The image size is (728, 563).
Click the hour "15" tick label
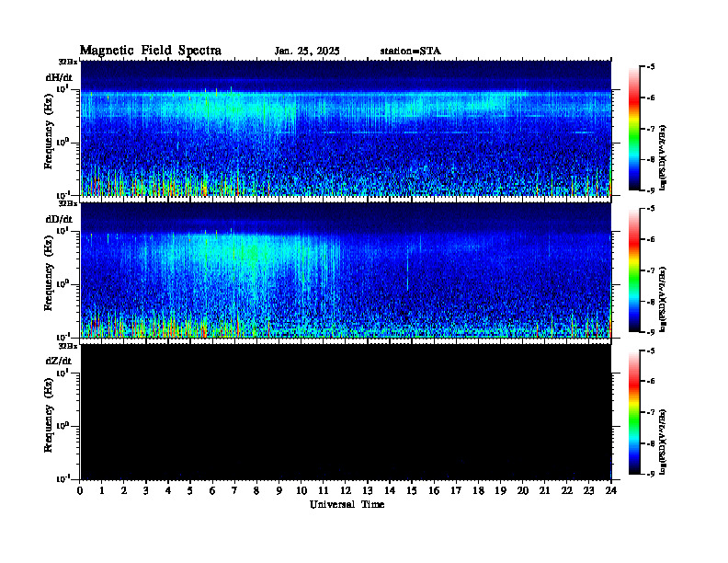coord(413,491)
